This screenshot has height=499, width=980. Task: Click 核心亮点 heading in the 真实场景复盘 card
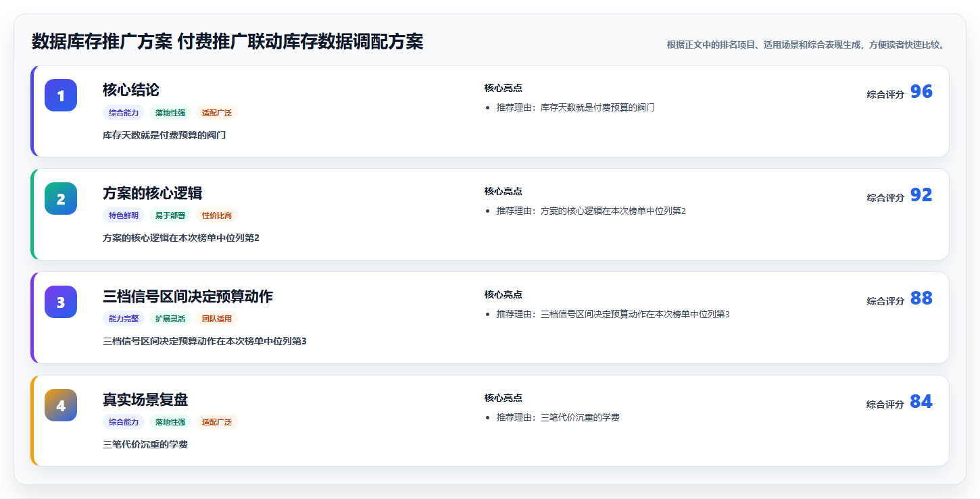pyautogui.click(x=504, y=398)
